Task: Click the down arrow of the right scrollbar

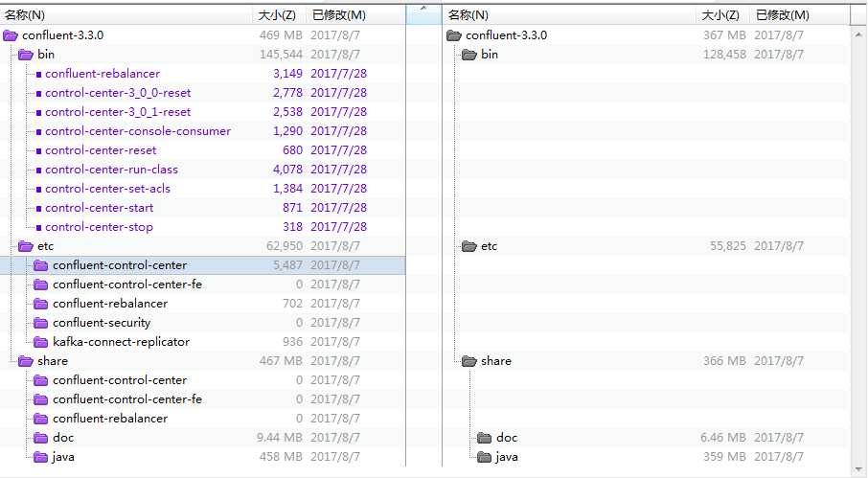Action: 858,469
